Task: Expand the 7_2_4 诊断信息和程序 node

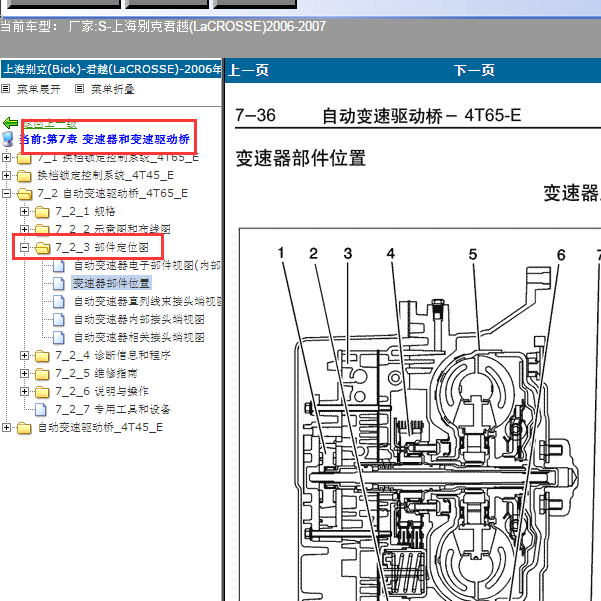Action: (x=24, y=355)
